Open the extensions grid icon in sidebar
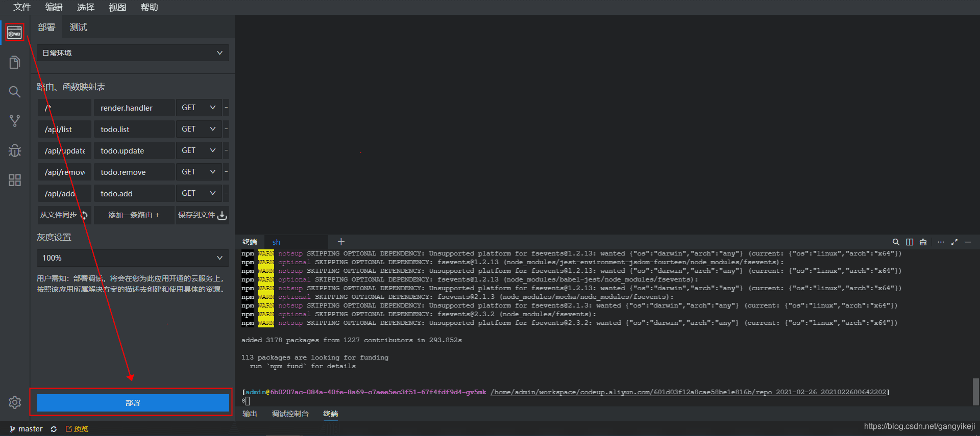980x436 pixels. (15, 180)
